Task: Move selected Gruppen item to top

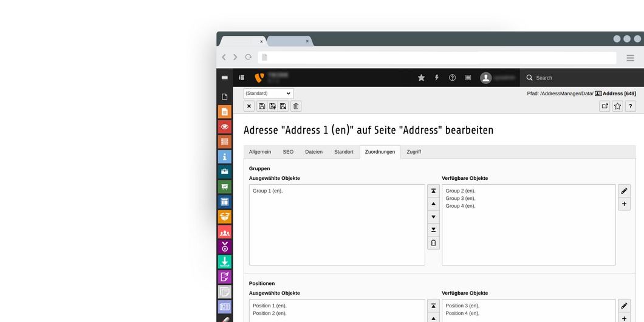Action: coord(433,191)
